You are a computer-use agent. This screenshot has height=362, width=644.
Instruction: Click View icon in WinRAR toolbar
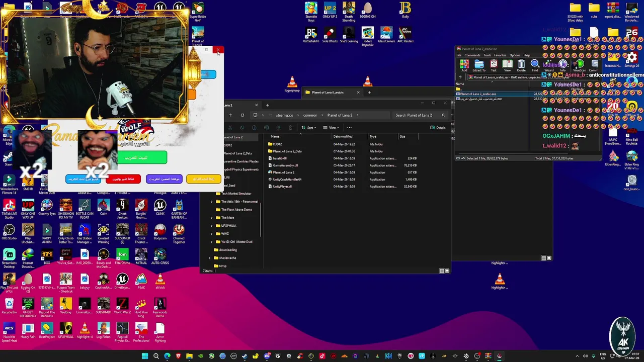coord(508,65)
